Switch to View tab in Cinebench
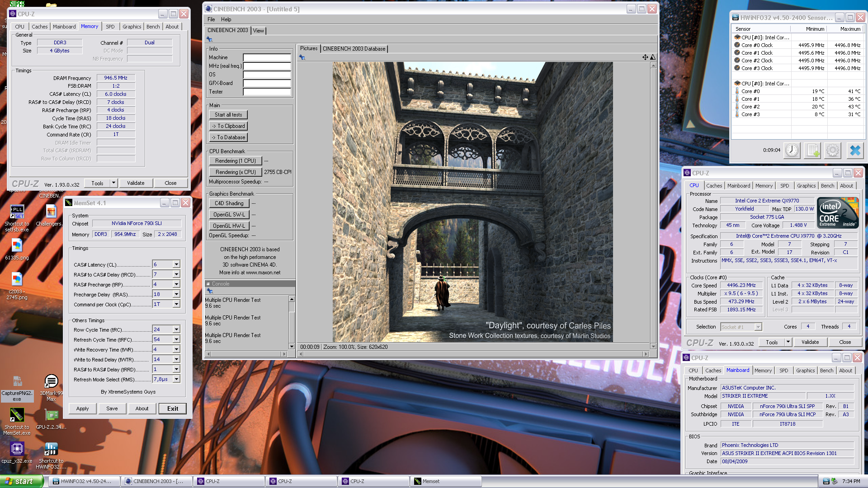 pos(258,31)
